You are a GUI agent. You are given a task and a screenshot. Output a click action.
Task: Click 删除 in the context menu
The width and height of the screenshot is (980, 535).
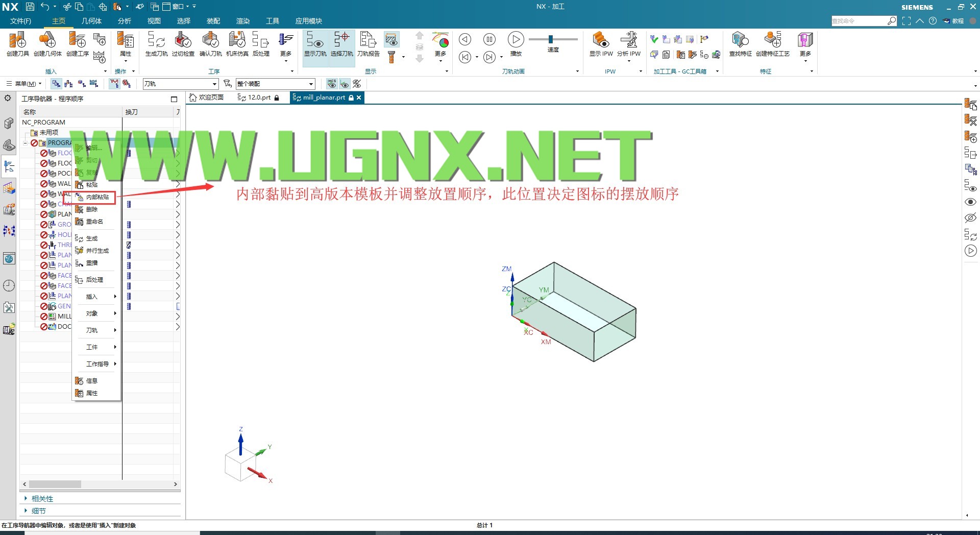click(x=92, y=209)
